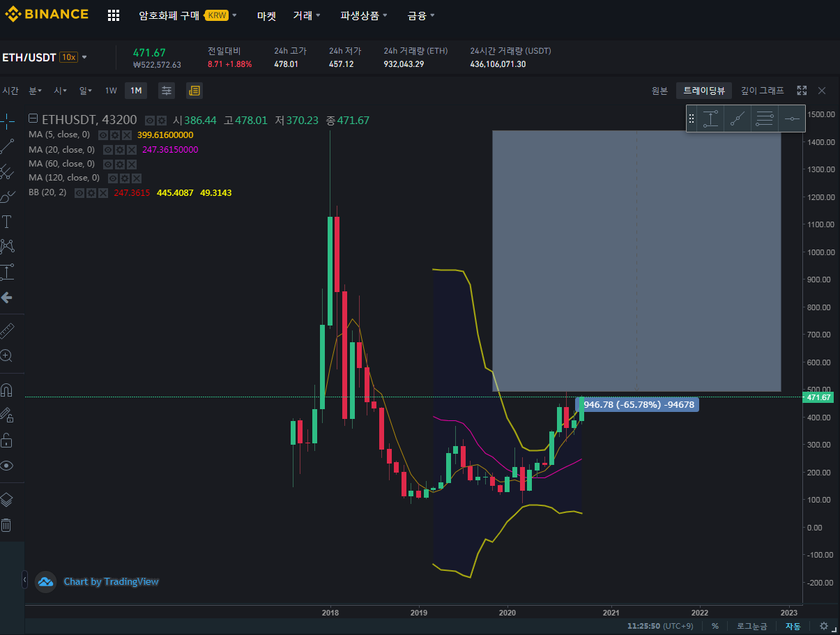Toggle stay in drawing mode pencil-lock

point(7,415)
